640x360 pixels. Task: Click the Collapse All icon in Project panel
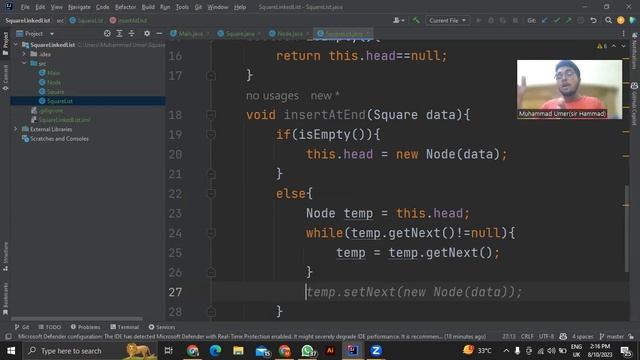click(x=131, y=33)
